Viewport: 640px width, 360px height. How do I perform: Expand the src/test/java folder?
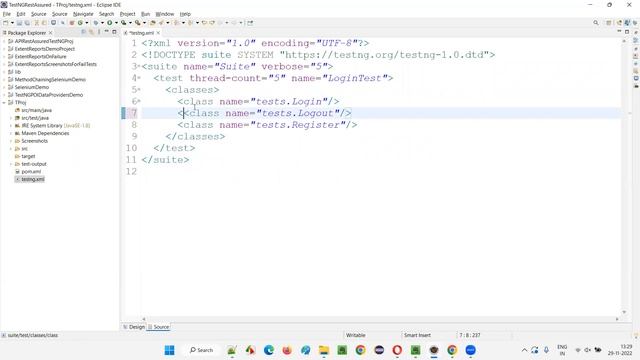pos(11,118)
